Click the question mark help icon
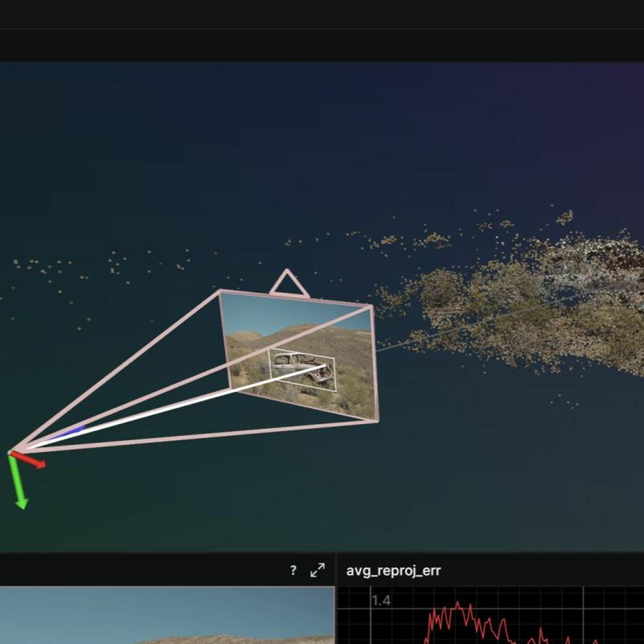The width and height of the screenshot is (644, 644). point(293,570)
